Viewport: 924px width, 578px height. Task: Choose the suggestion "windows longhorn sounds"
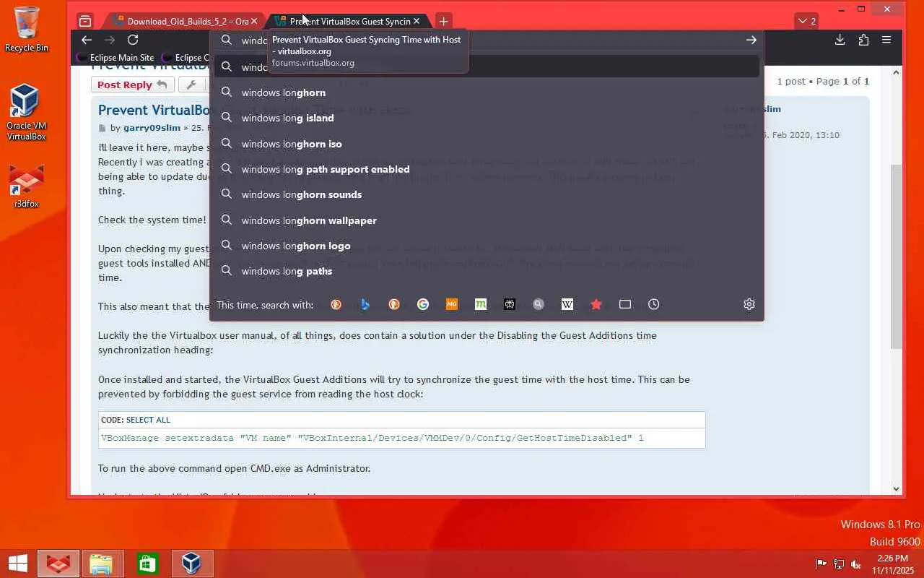487,194
